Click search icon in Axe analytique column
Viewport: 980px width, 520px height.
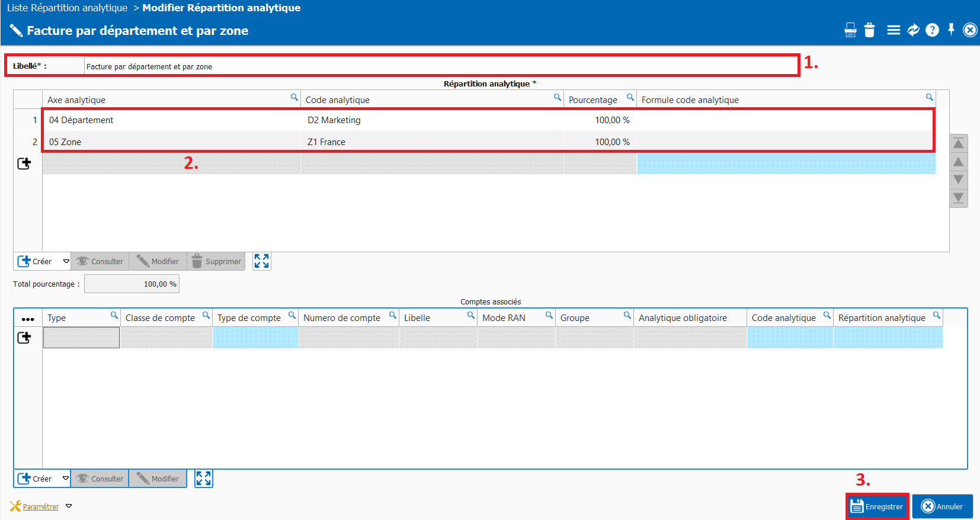pyautogui.click(x=294, y=98)
